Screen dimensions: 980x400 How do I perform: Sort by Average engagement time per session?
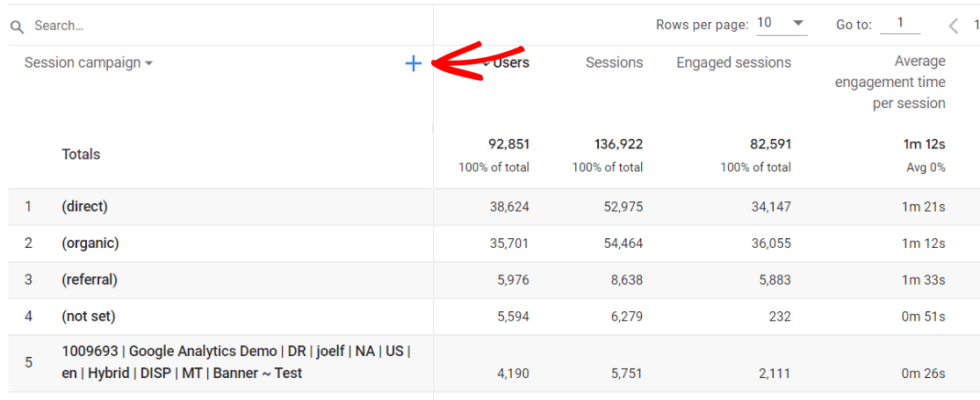[890, 82]
